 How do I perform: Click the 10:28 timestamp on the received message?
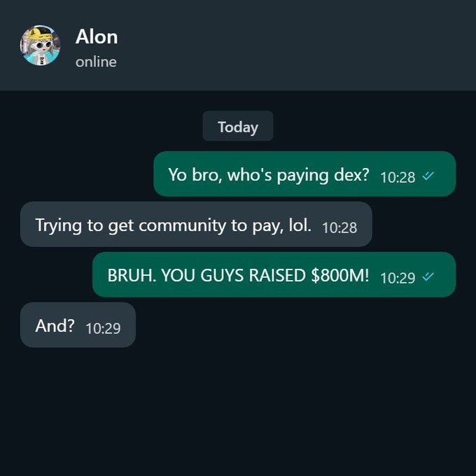click(339, 227)
